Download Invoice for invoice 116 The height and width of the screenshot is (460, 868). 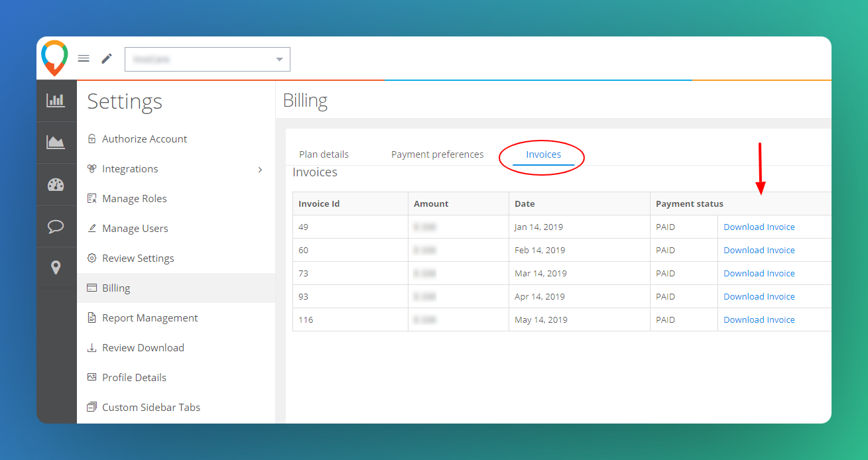point(759,319)
